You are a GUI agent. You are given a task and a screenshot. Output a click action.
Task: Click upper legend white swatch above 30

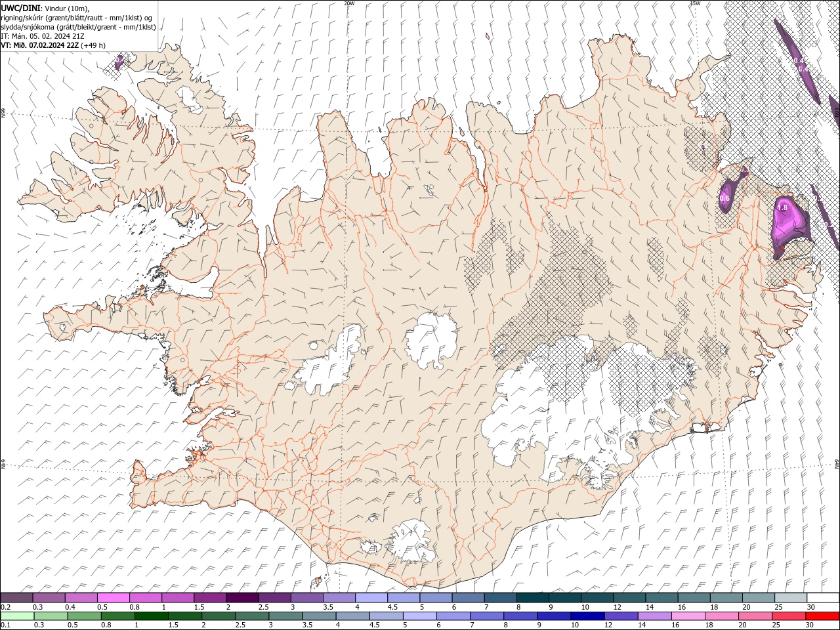(x=822, y=598)
